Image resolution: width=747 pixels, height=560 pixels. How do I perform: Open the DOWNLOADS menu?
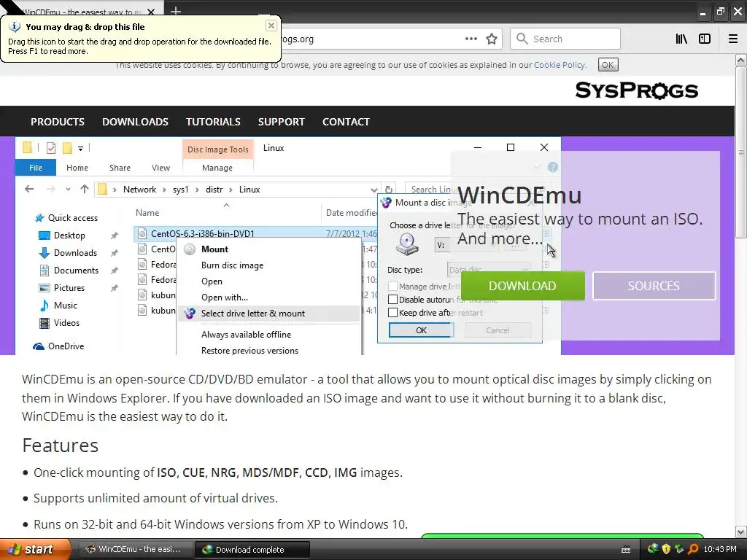[135, 122]
